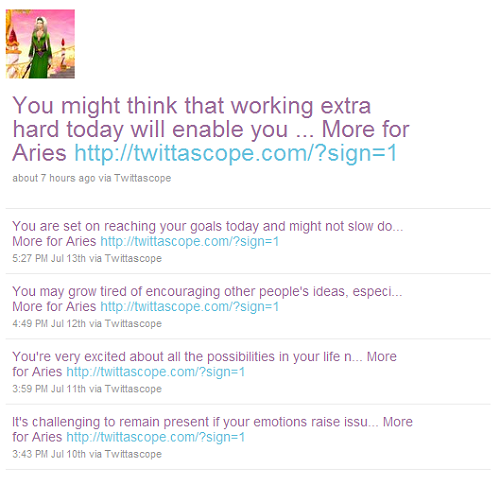Select the 'excited about all the possibilities' tweet text
The height and width of the screenshot is (485, 500).
coord(204,364)
